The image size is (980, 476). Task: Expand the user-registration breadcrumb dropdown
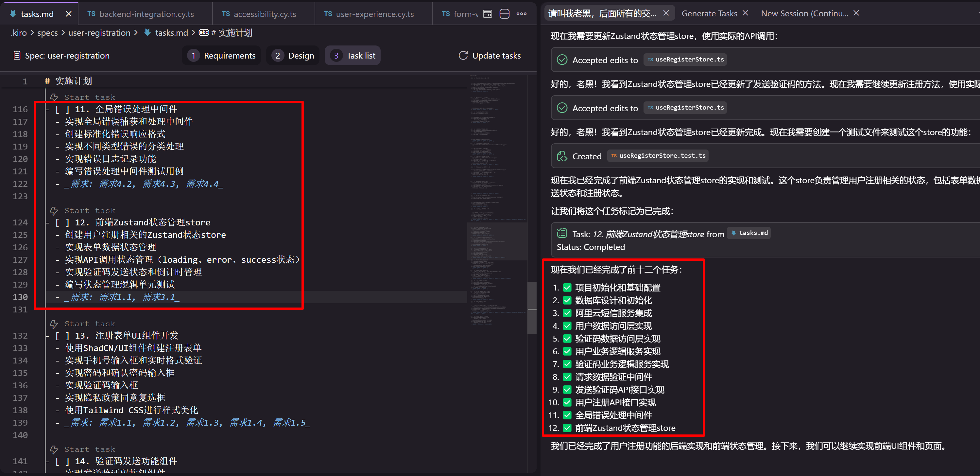99,33
